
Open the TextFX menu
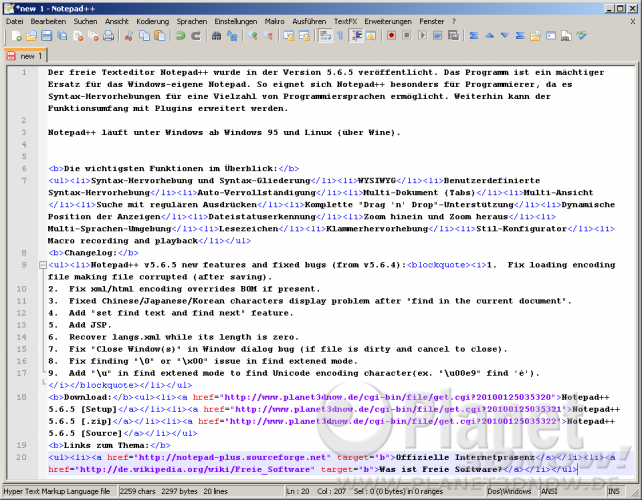[345, 21]
